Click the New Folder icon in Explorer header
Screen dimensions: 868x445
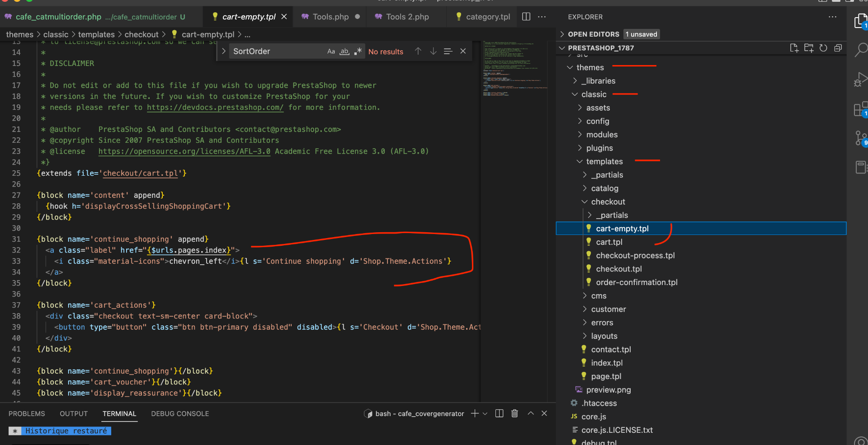pos(809,48)
